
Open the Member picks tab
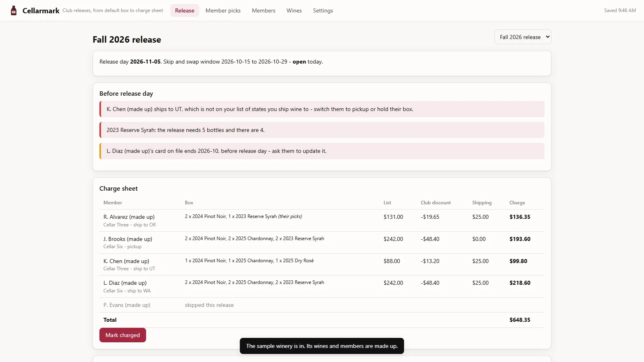(223, 10)
